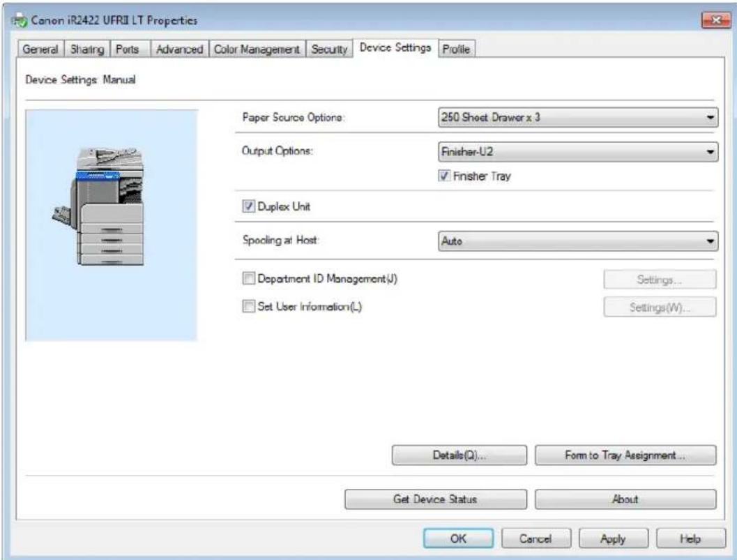Switch to the Sharing tab
This screenshot has width=737, height=560.
pos(87,49)
